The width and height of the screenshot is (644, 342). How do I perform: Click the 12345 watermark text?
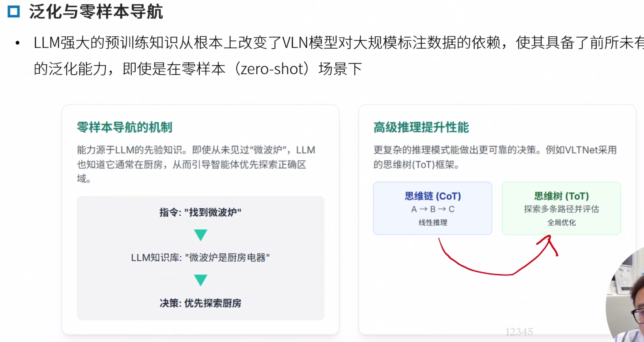(519, 332)
